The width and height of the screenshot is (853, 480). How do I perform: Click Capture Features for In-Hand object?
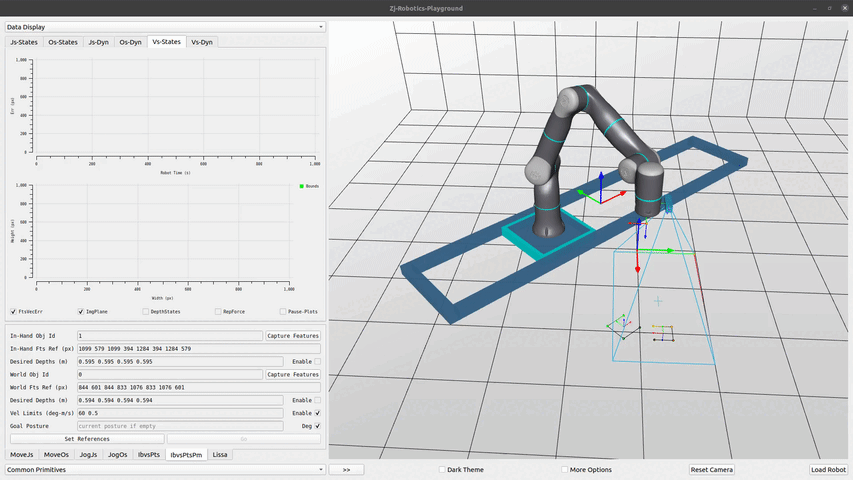click(293, 336)
